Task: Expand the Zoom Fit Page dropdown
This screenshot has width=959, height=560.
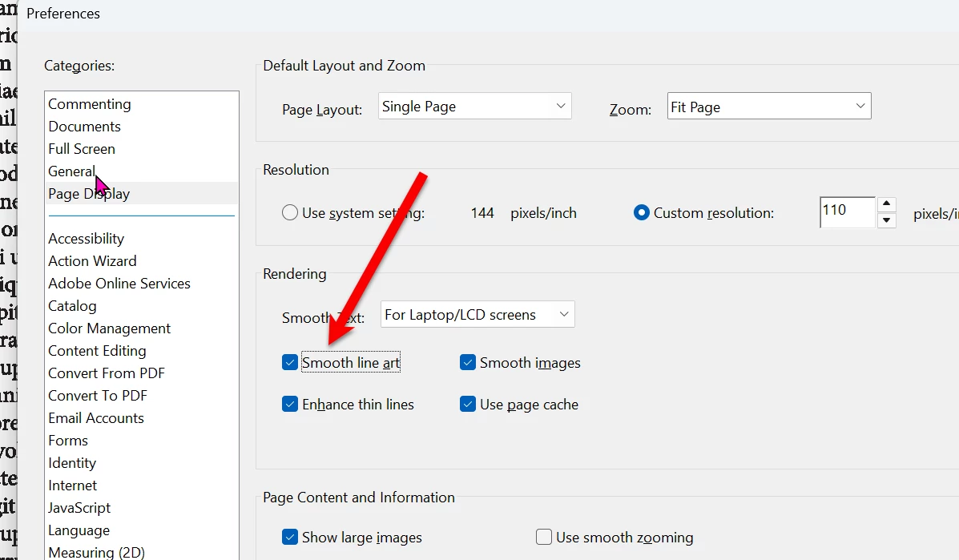Action: tap(769, 107)
